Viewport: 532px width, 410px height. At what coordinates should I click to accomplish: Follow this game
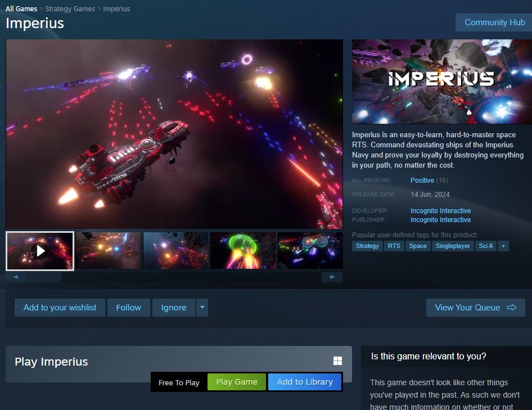129,308
